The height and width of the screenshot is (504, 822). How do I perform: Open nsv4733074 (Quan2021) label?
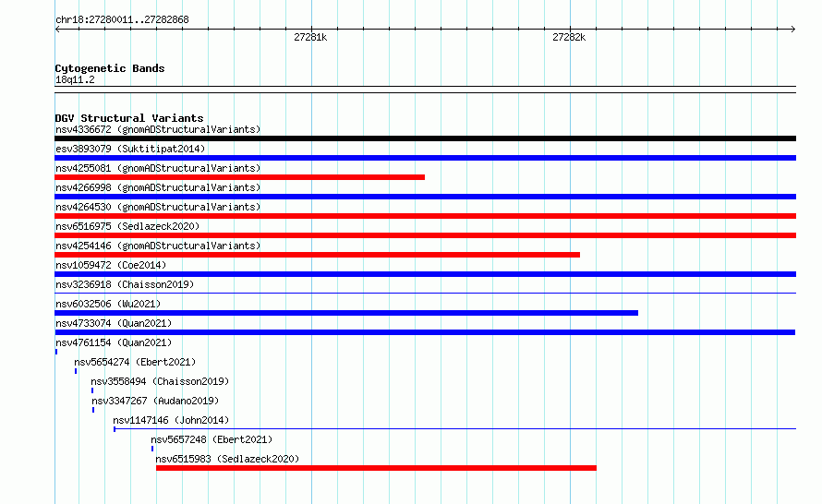114,323
